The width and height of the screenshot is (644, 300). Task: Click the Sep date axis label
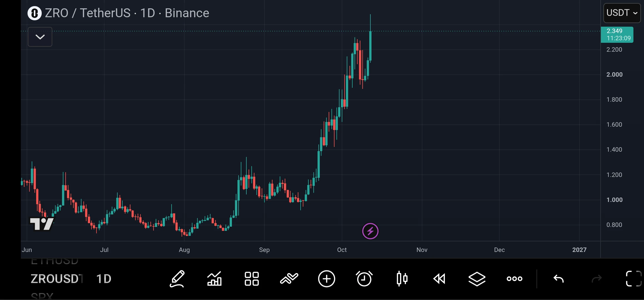tap(264, 250)
